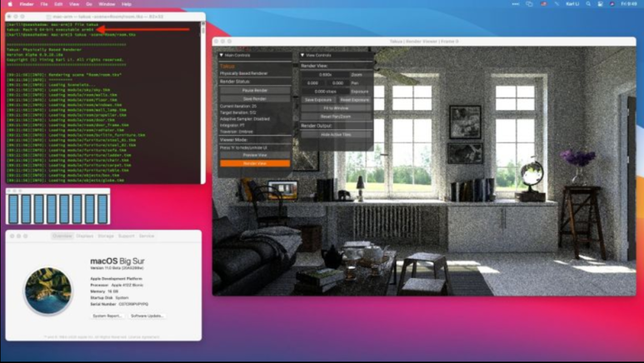Open the Go menu
This screenshot has height=363, width=644.
pyautogui.click(x=89, y=4)
